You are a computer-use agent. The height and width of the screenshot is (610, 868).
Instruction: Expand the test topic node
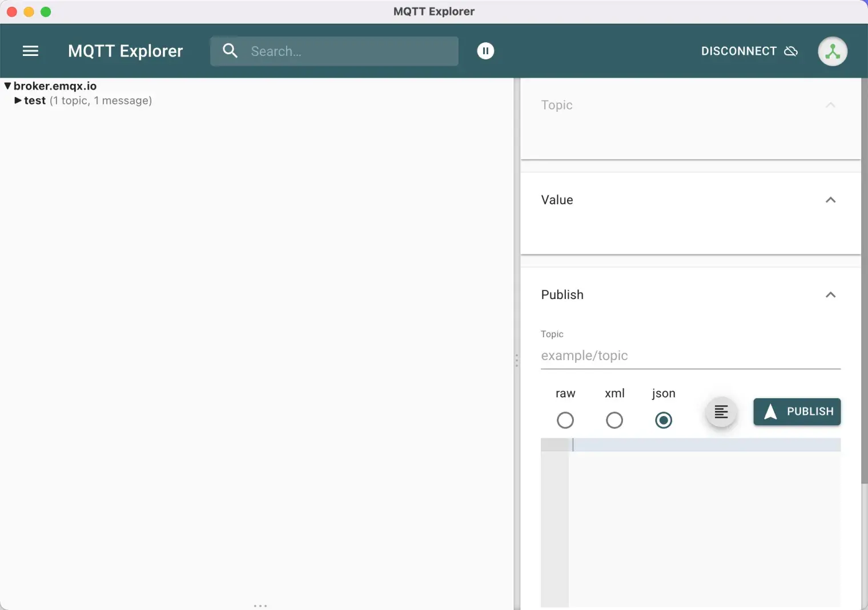pos(18,100)
